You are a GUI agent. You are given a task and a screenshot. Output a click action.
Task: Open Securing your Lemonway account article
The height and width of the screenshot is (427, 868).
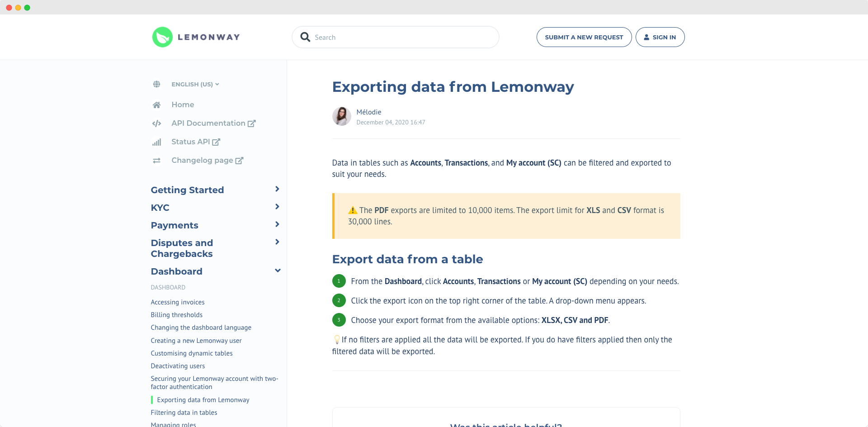tap(214, 383)
